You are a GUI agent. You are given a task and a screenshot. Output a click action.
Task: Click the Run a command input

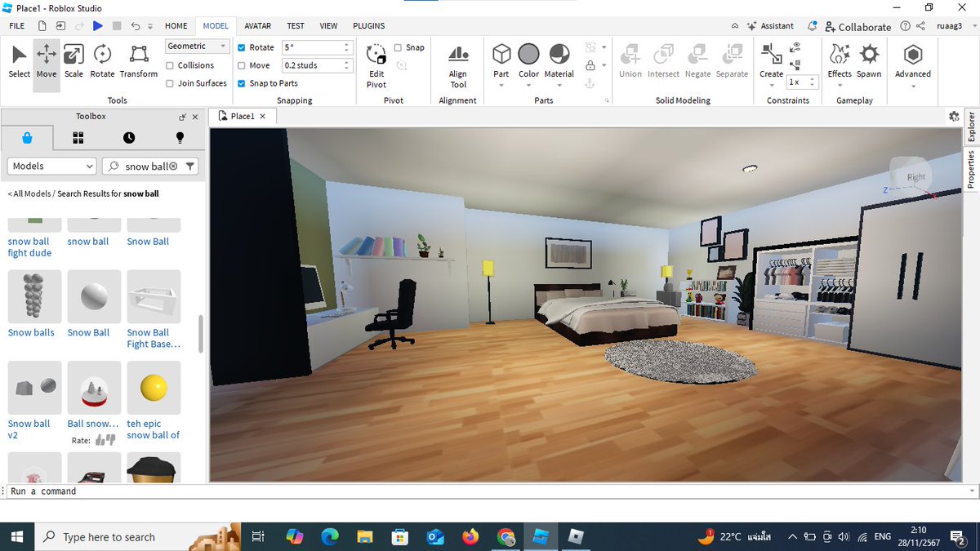(x=490, y=491)
